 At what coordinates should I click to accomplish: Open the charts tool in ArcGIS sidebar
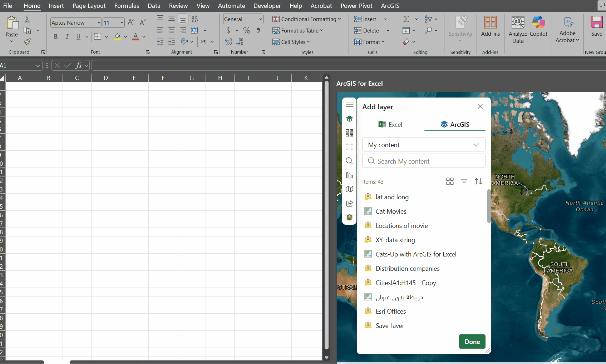349,175
